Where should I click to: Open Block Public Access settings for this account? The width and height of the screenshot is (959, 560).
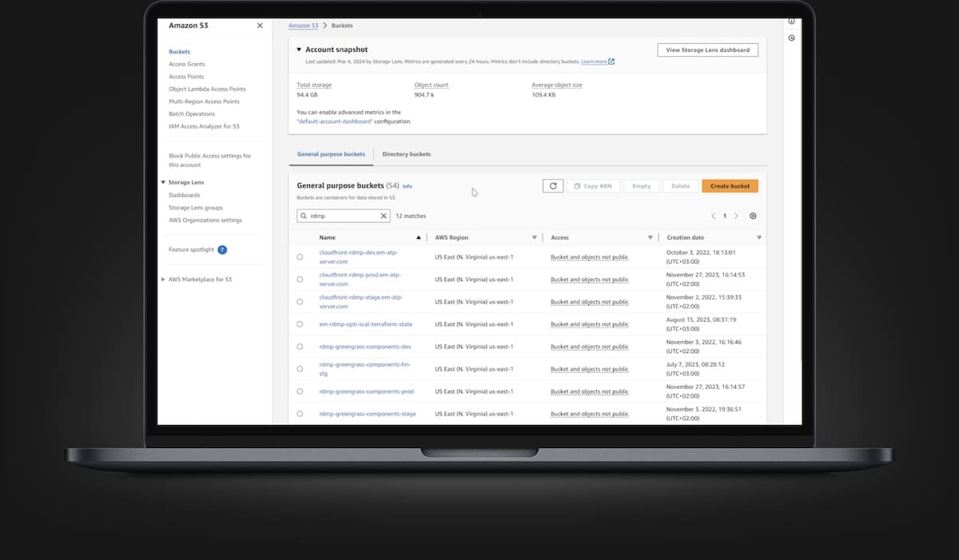click(x=209, y=160)
